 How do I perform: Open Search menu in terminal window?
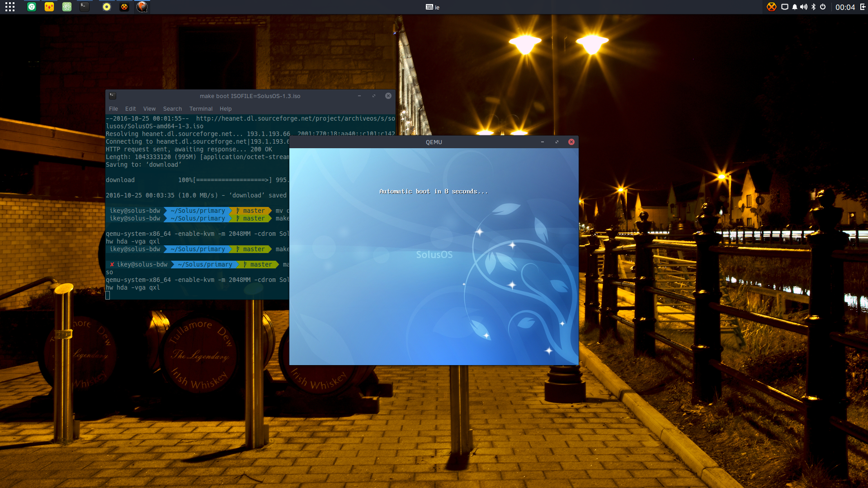pyautogui.click(x=172, y=109)
